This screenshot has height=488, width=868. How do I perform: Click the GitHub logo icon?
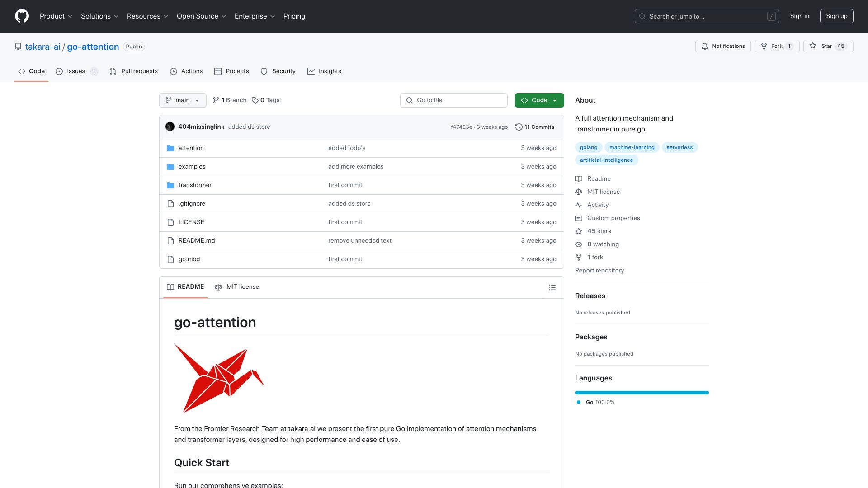tap(22, 16)
